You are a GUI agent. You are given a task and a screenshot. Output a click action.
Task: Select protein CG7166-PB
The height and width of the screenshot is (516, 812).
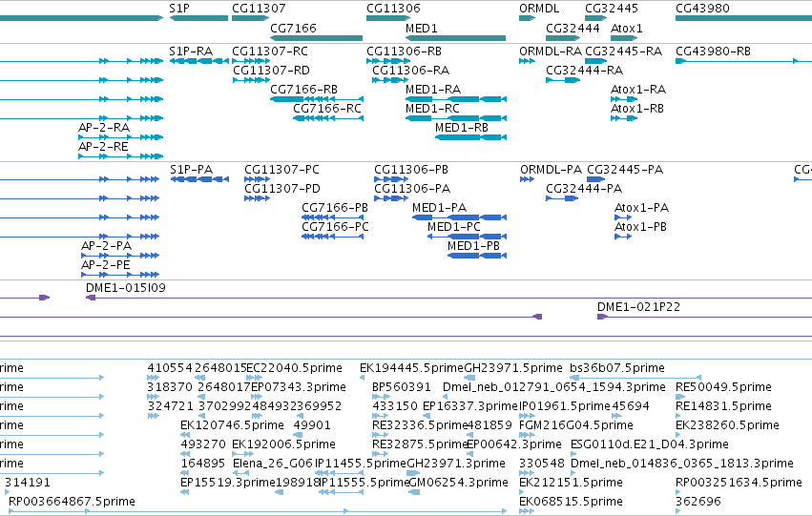335,208
